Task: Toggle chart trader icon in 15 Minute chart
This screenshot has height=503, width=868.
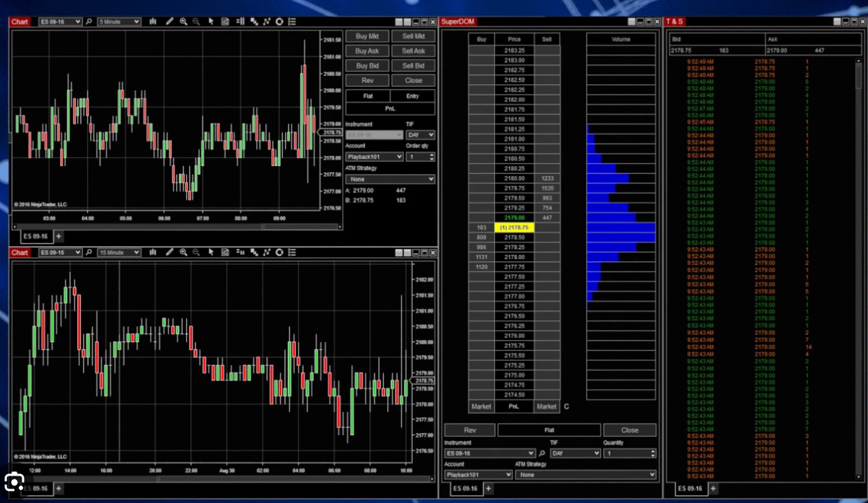Action: pyautogui.click(x=240, y=253)
